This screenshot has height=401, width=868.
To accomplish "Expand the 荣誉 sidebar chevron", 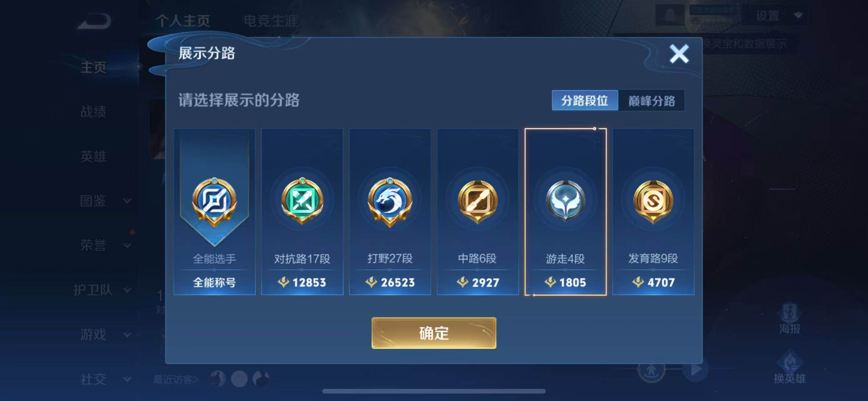I will click(x=127, y=245).
